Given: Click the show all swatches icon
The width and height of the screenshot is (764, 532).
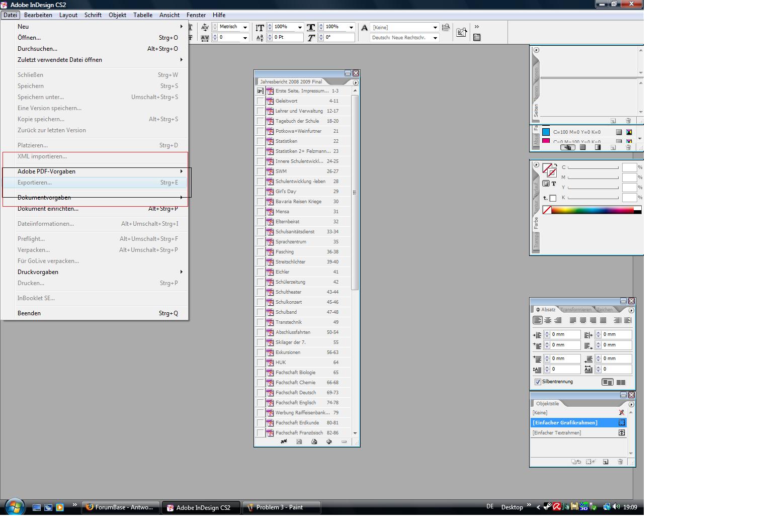Looking at the screenshot, I should click(567, 147).
